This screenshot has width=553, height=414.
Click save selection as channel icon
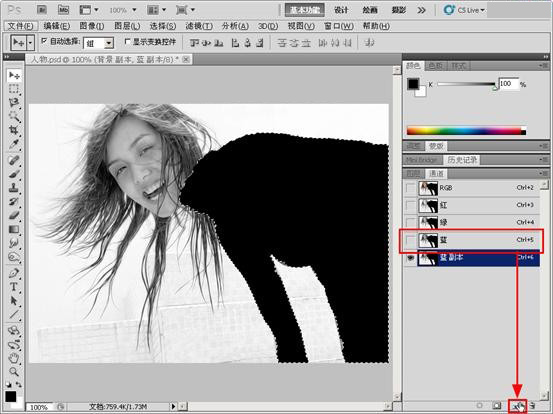(497, 406)
